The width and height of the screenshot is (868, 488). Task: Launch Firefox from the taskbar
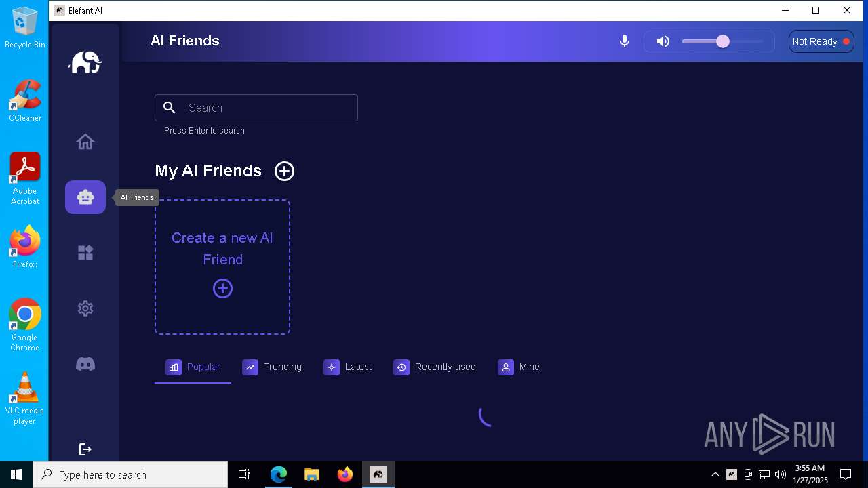click(345, 474)
